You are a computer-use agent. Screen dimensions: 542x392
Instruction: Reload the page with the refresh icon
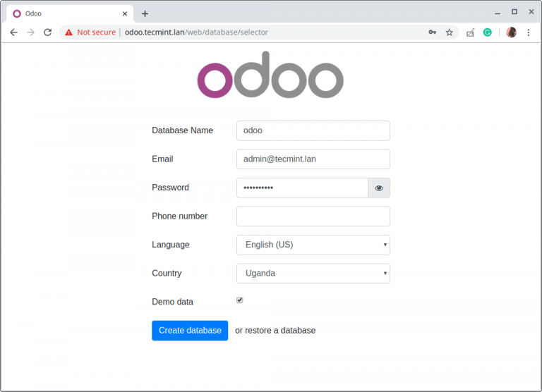tap(48, 32)
